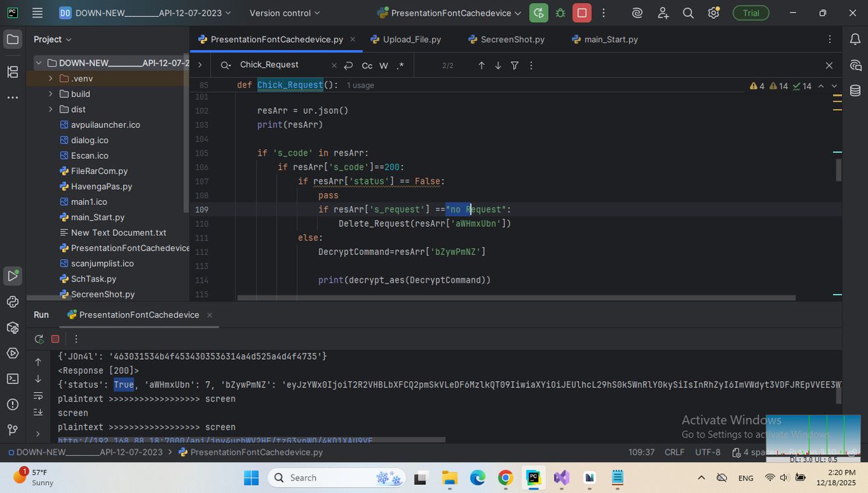Switch to the Upload_File.py tab
The height and width of the screenshot is (493, 868).
(412, 40)
